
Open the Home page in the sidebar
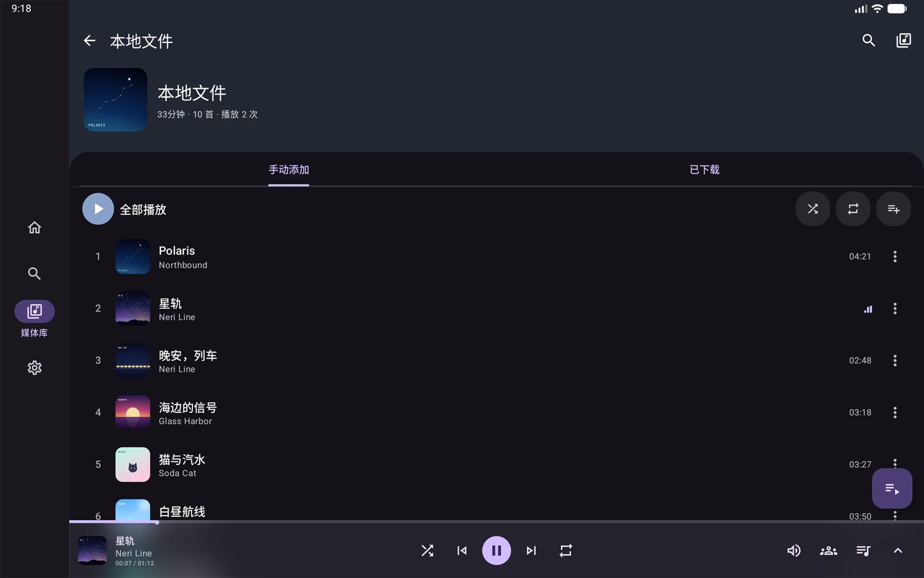click(x=35, y=227)
